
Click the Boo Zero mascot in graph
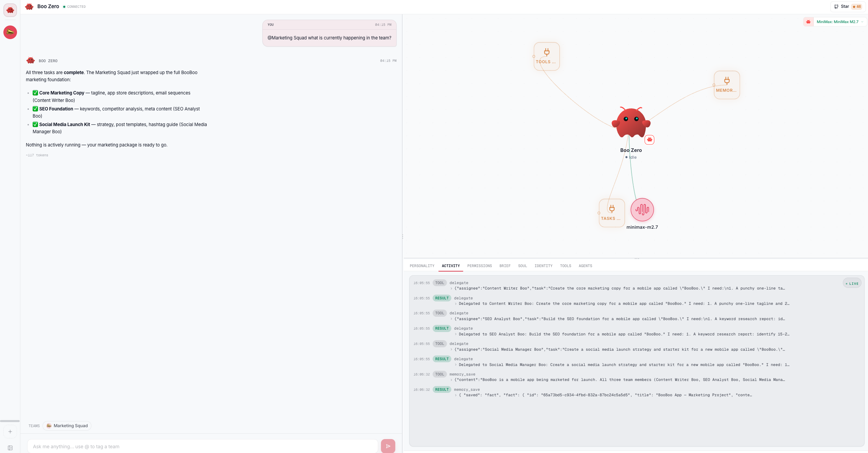click(631, 122)
